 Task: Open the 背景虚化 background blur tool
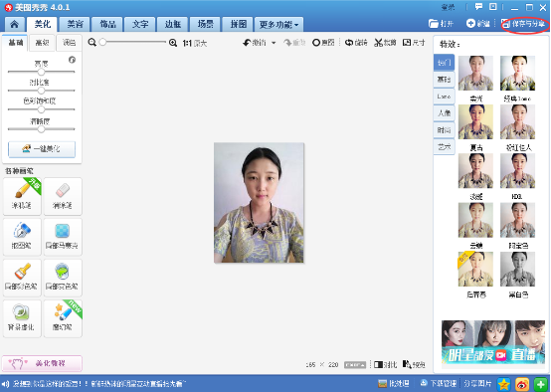click(x=22, y=318)
